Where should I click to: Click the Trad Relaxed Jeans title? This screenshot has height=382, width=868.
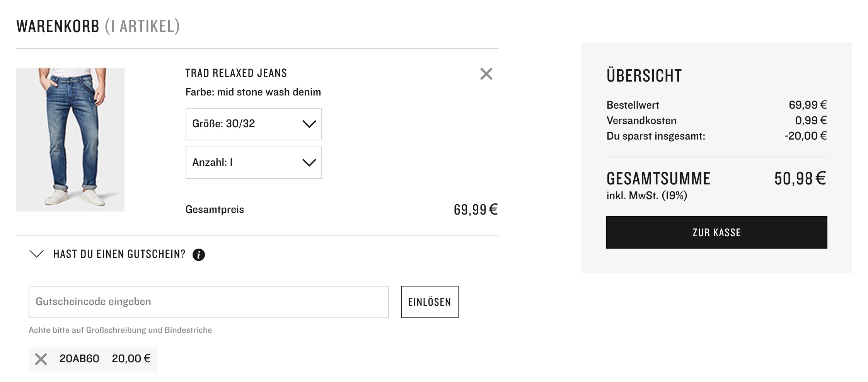[236, 73]
